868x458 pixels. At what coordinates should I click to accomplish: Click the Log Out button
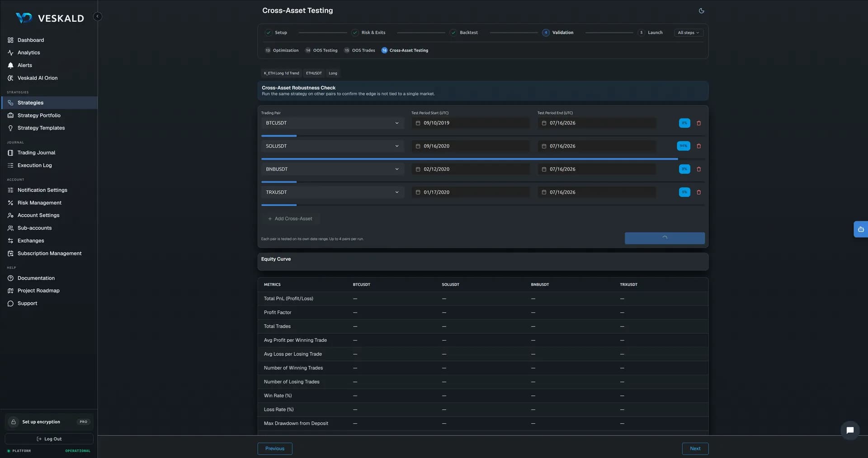49,439
